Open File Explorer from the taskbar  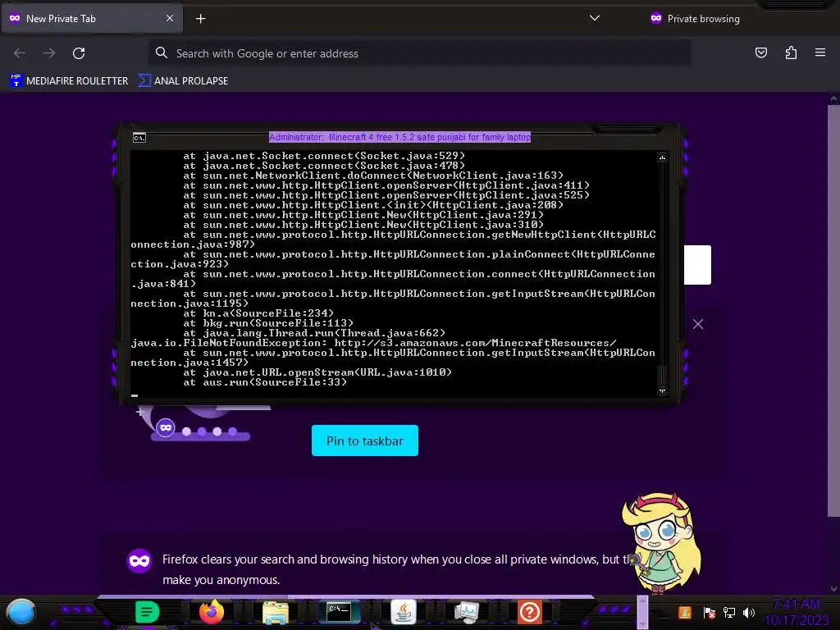tap(276, 612)
